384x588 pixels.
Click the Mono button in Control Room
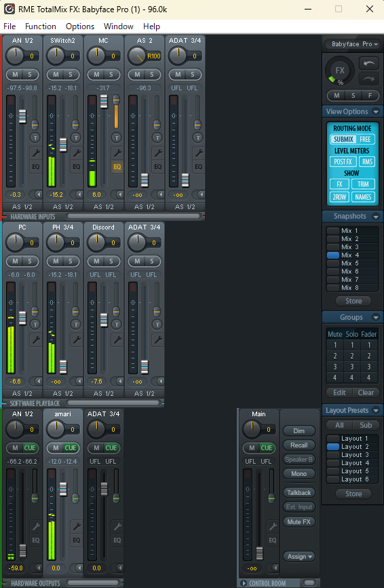click(x=299, y=474)
